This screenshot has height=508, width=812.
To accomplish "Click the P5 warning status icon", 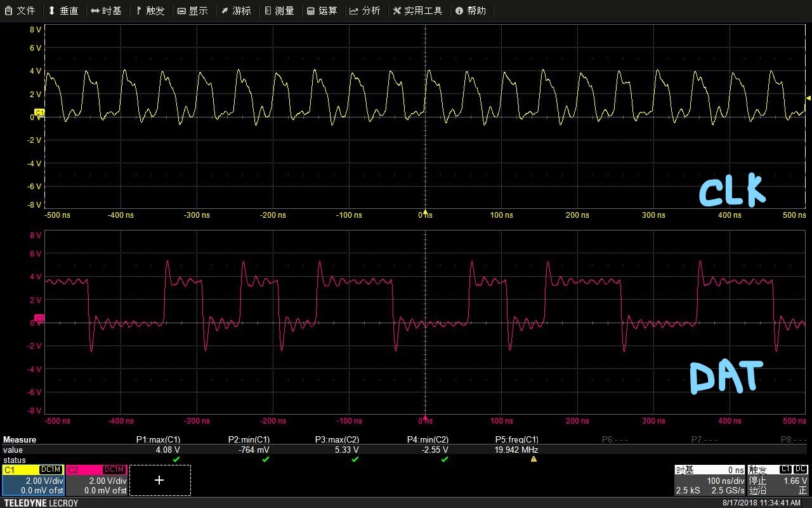I will tap(534, 459).
